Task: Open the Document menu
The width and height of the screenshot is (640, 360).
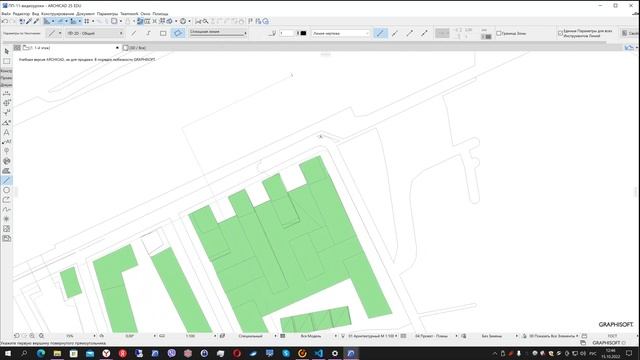Action: click(x=85, y=14)
